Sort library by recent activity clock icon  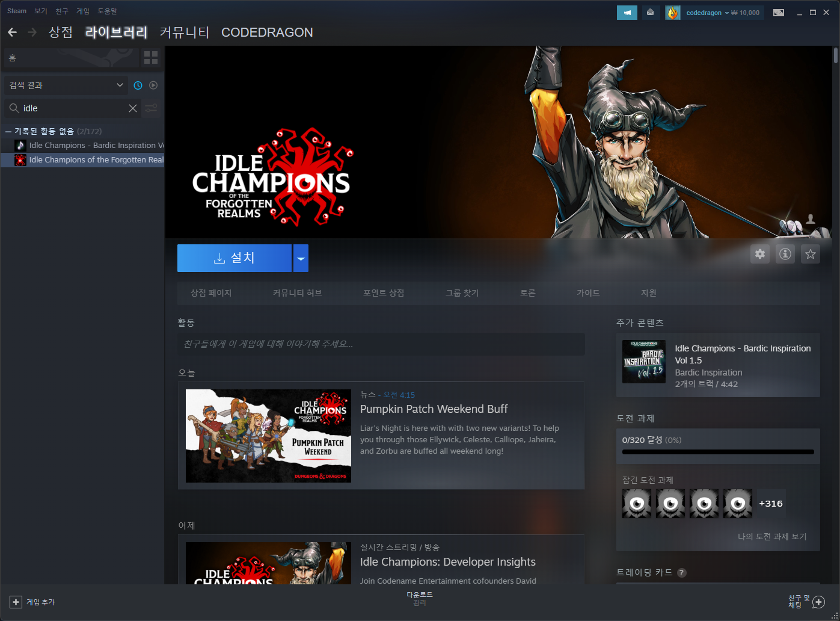point(138,85)
